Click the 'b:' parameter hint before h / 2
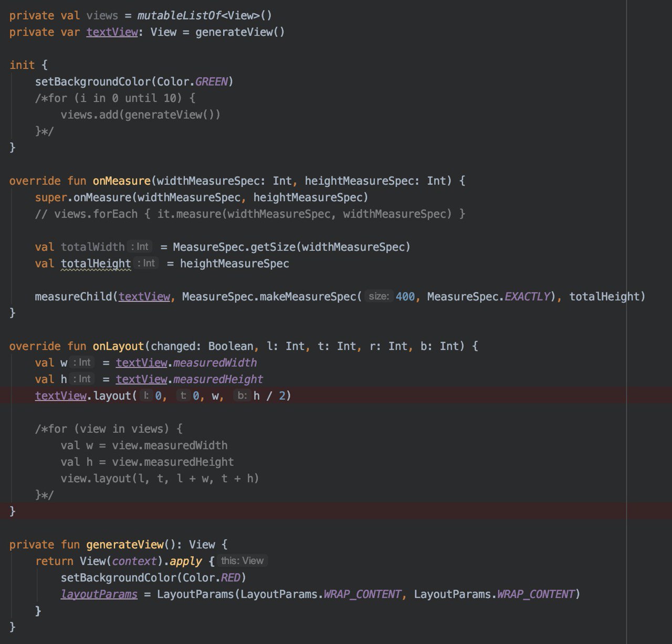The image size is (672, 644). pos(242,396)
